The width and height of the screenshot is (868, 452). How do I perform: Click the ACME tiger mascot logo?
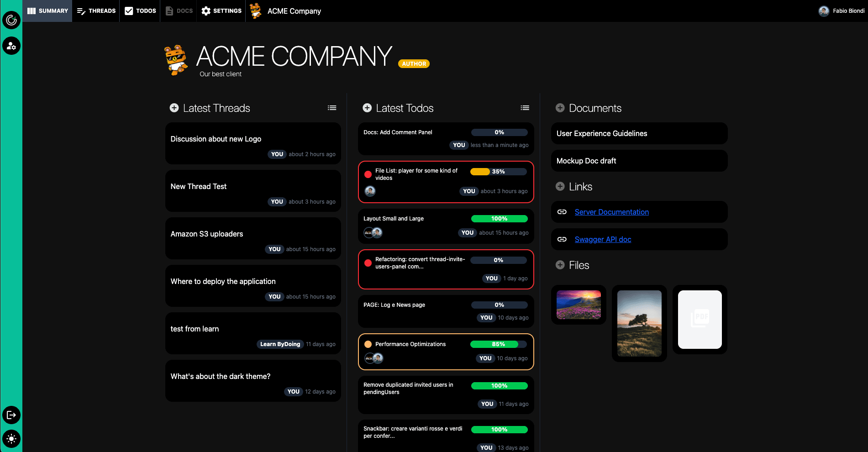[176, 60]
